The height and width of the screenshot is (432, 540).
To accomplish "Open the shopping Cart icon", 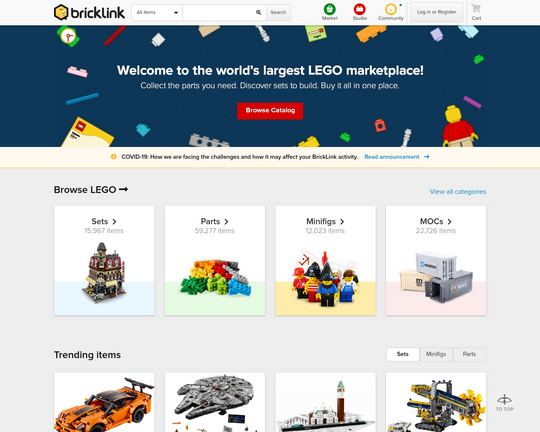I will pos(476,8).
